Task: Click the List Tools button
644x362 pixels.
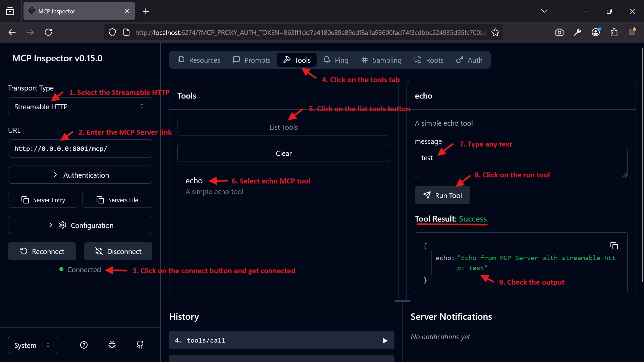Action: (x=284, y=127)
